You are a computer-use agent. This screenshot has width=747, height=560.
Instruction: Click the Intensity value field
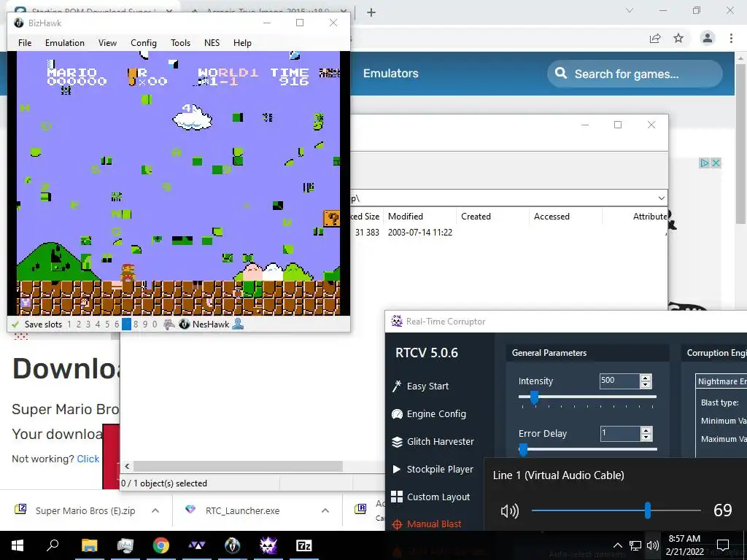coord(619,381)
